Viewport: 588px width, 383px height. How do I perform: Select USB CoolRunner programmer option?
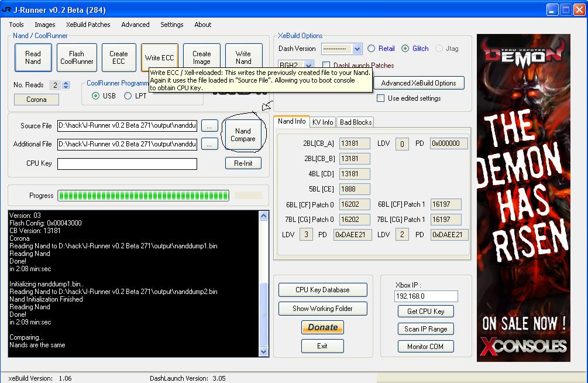coord(95,96)
